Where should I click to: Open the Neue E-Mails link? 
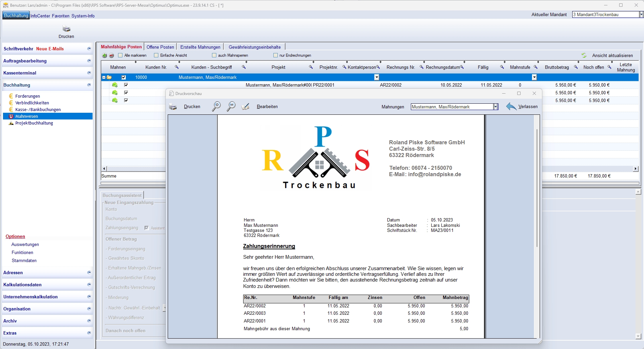point(50,49)
